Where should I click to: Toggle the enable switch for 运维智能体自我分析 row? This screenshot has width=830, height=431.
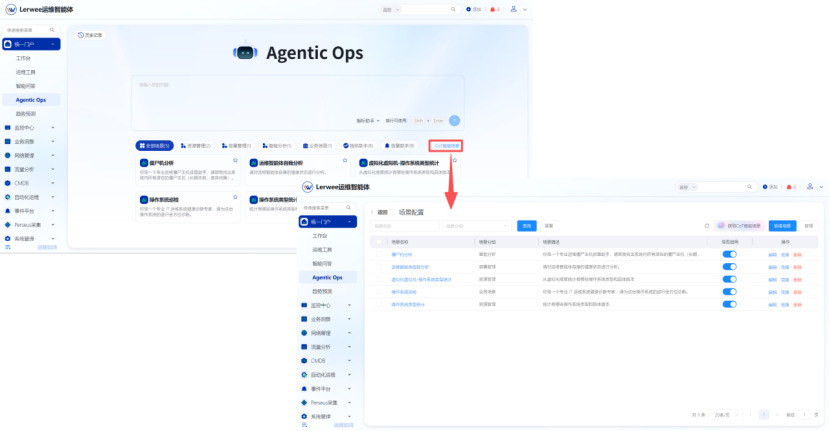[729, 267]
